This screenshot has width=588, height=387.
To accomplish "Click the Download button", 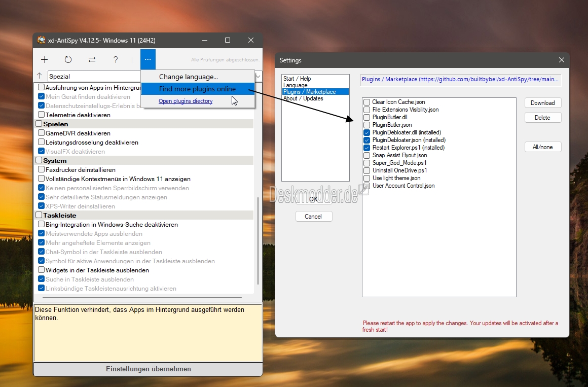I will (x=542, y=103).
